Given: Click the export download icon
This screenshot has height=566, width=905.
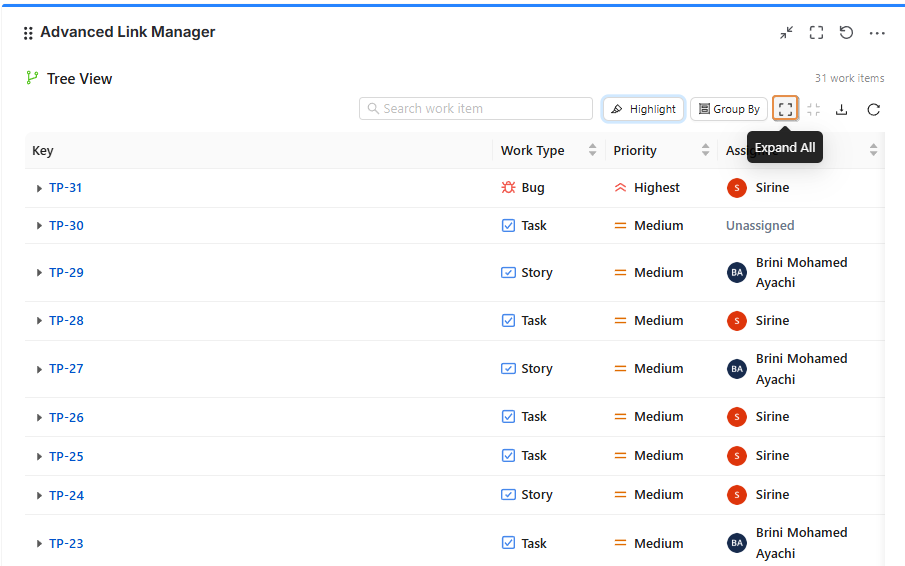Looking at the screenshot, I should (x=841, y=110).
